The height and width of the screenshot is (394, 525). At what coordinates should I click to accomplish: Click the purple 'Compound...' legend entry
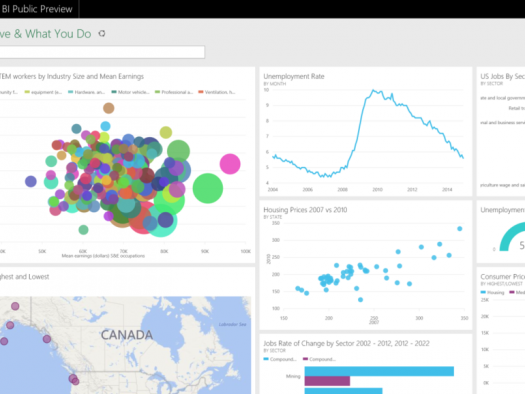point(319,359)
